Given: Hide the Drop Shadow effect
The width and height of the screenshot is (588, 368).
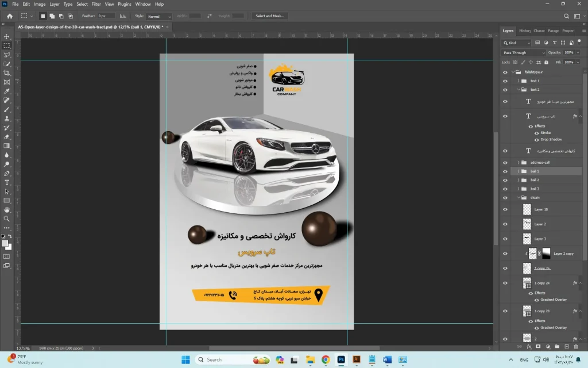Looking at the screenshot, I should 537,140.
